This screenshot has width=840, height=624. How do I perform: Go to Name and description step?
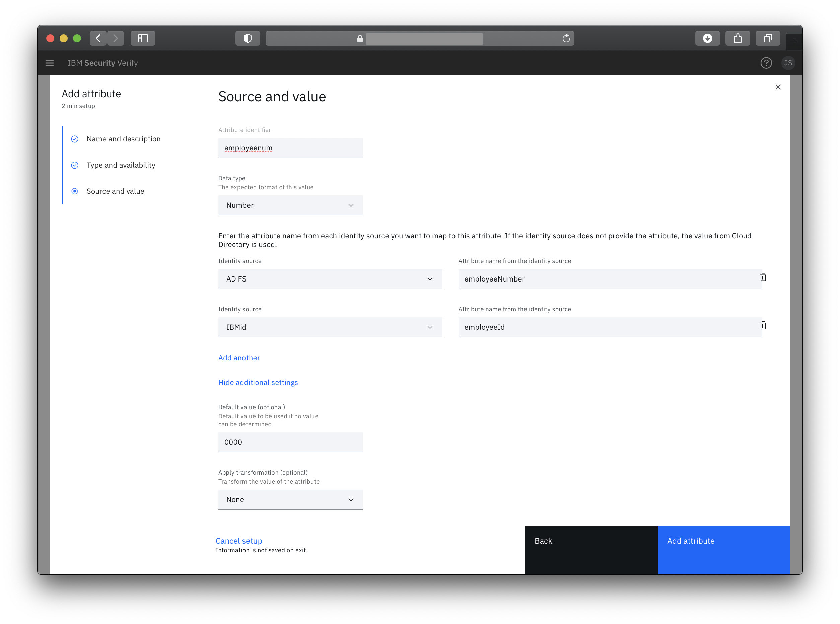click(124, 139)
